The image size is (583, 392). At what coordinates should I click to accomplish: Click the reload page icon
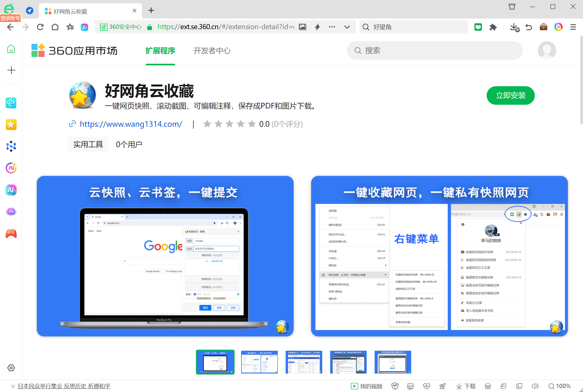[x=40, y=27]
